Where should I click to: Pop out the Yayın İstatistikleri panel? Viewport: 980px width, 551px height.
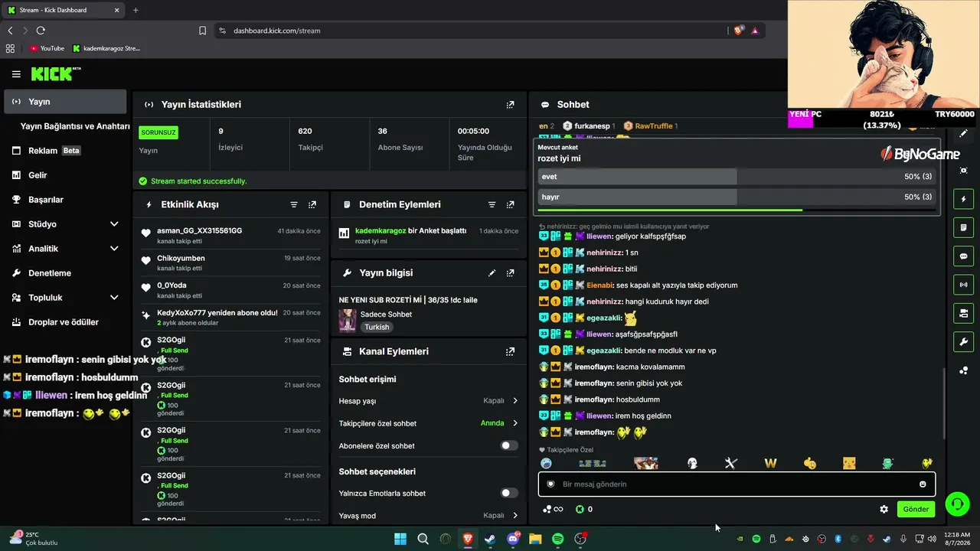tap(511, 104)
